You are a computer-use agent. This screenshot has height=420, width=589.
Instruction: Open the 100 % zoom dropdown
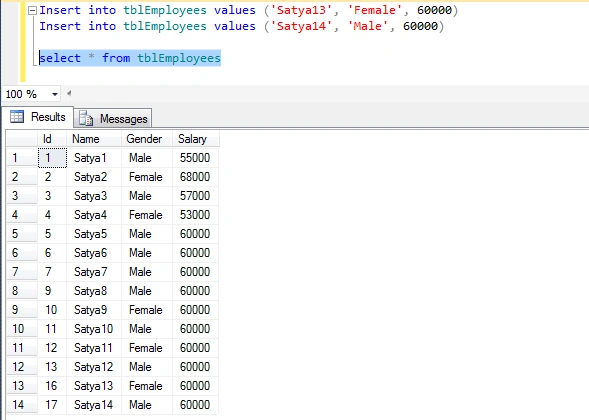tap(55, 94)
